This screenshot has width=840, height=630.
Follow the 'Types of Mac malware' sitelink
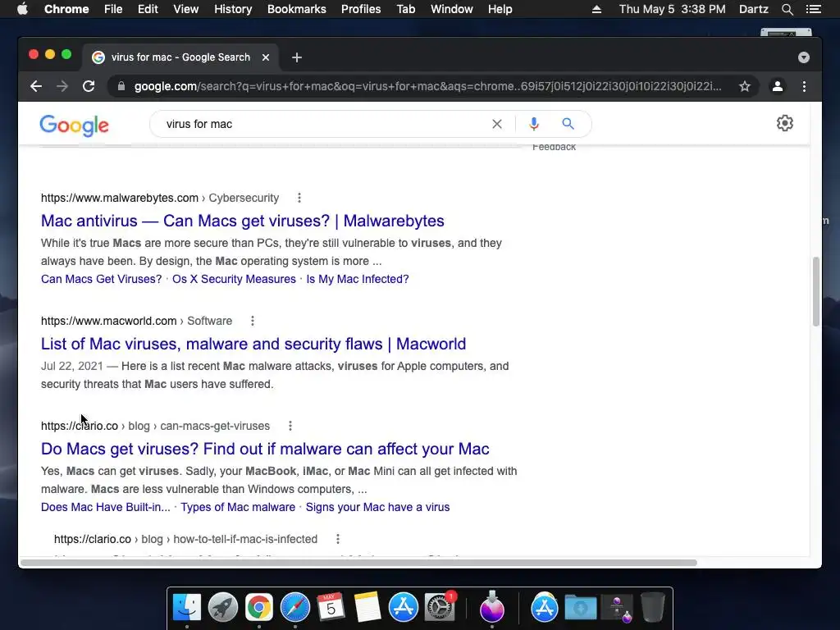pos(238,507)
